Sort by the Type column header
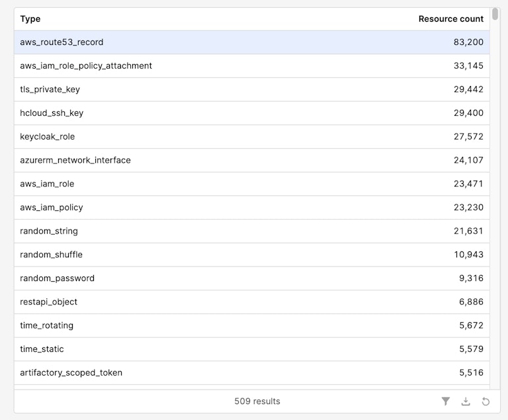Image resolution: width=508 pixels, height=420 pixels. tap(30, 19)
